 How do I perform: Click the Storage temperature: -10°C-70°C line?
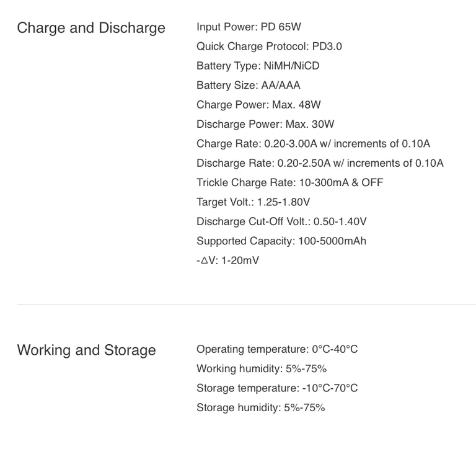pyautogui.click(x=277, y=388)
